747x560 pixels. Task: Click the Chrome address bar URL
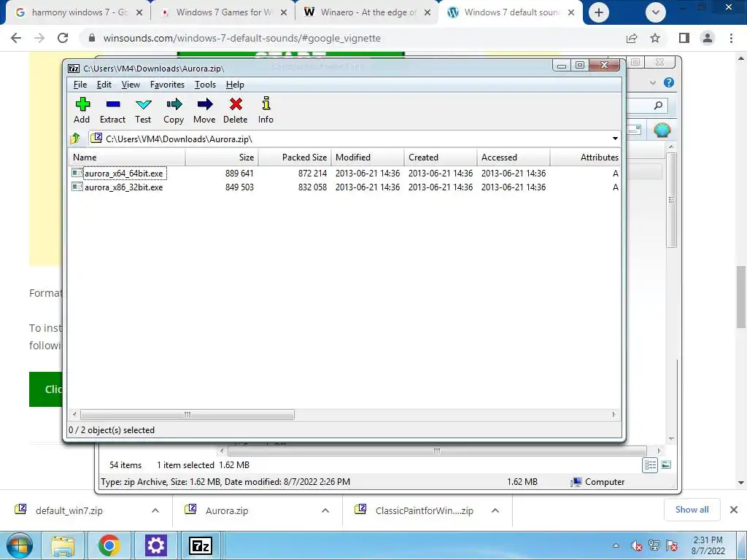point(242,38)
